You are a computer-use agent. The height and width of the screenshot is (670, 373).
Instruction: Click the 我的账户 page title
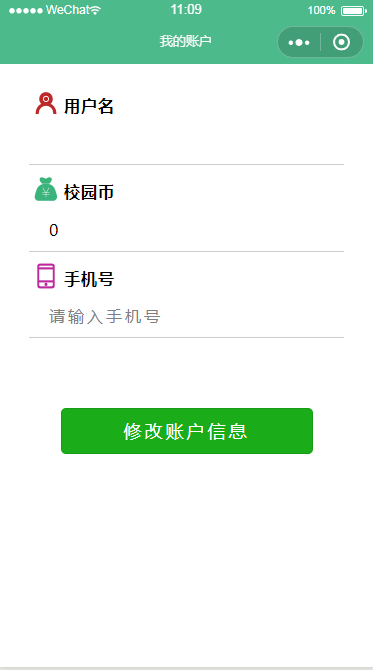(x=186, y=41)
